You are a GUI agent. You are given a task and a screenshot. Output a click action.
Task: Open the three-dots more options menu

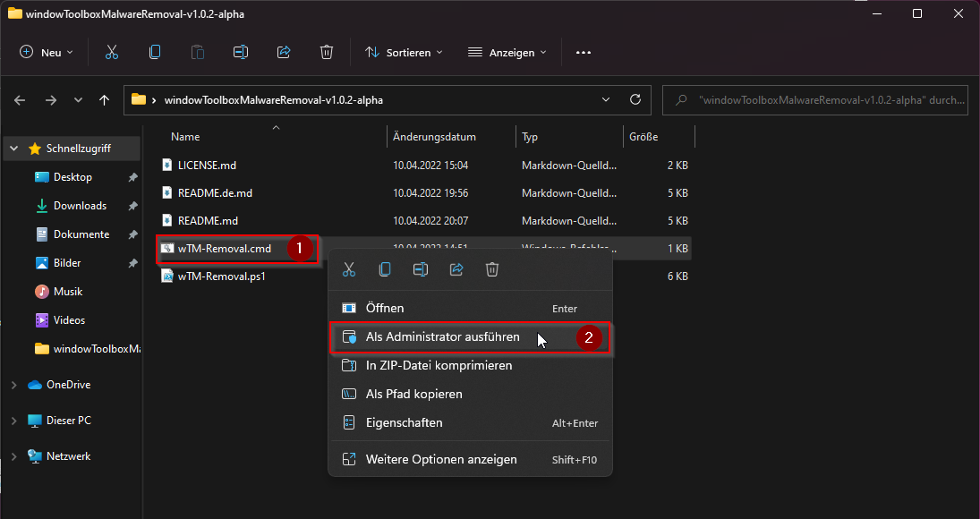click(584, 53)
